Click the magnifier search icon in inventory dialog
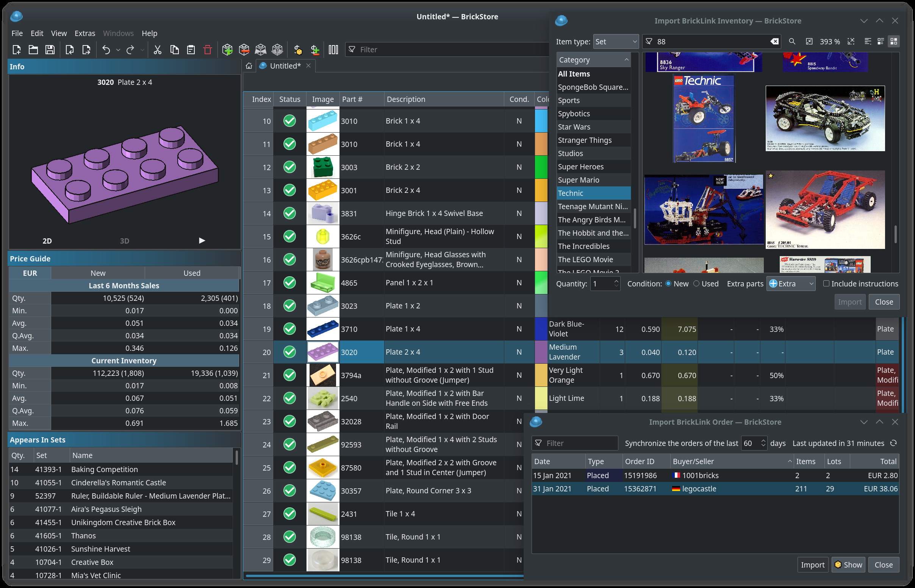The image size is (915, 588). (792, 41)
